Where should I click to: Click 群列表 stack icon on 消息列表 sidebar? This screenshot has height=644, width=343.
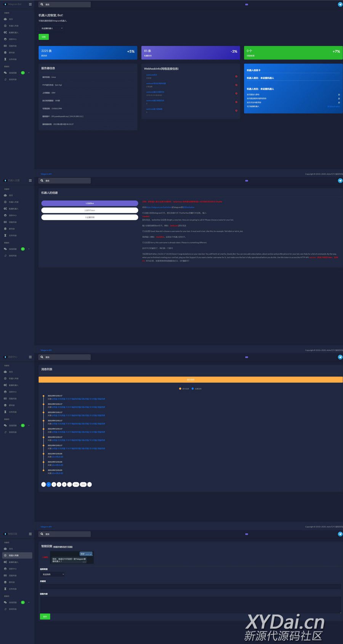[x=5, y=405]
